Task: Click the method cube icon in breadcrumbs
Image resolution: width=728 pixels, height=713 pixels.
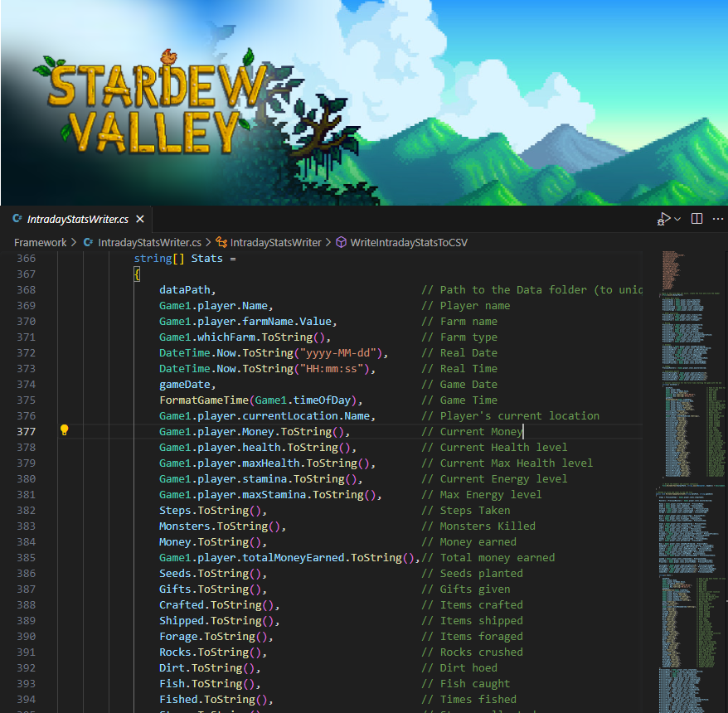Action: 342,242
